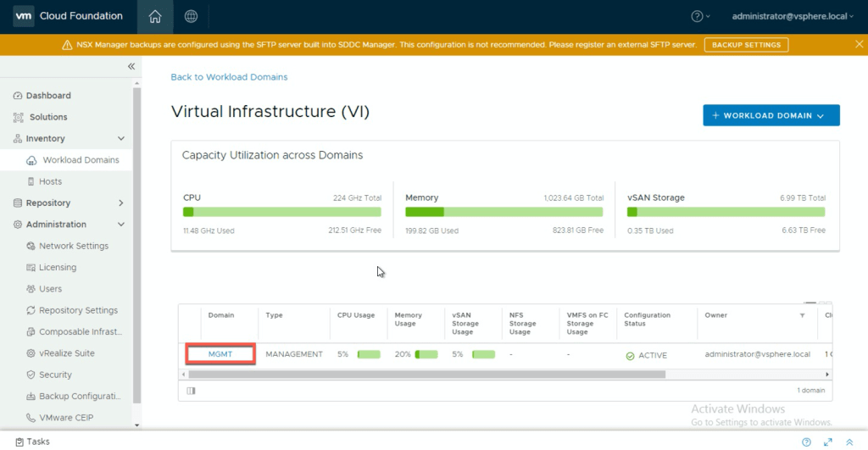Click the column picker icon below table

(191, 391)
